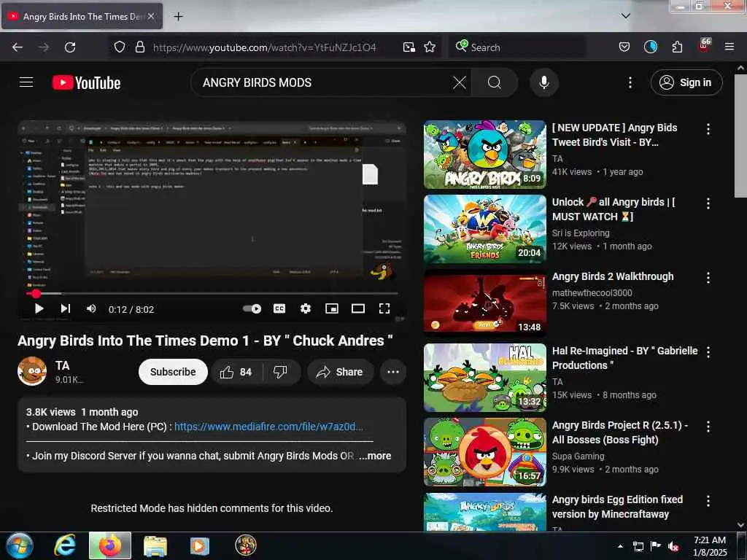The width and height of the screenshot is (747, 560).
Task: Open Angry Birds Project R thumbnail
Action: pos(484,452)
